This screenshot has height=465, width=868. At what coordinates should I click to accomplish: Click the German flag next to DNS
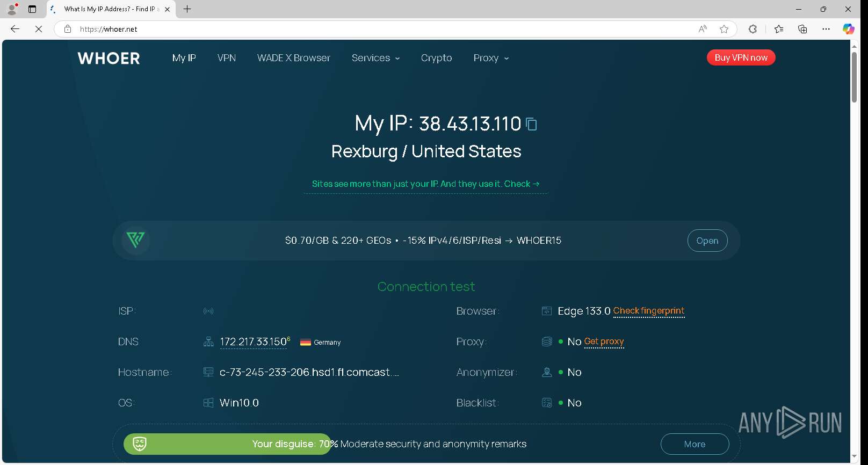(x=306, y=343)
